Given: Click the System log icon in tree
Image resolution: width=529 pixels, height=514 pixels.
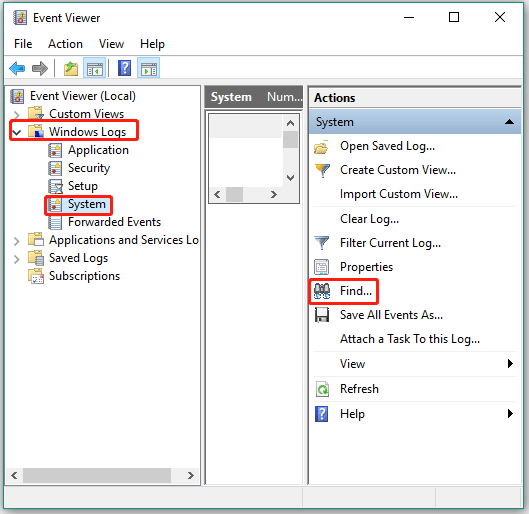Looking at the screenshot, I should (55, 204).
